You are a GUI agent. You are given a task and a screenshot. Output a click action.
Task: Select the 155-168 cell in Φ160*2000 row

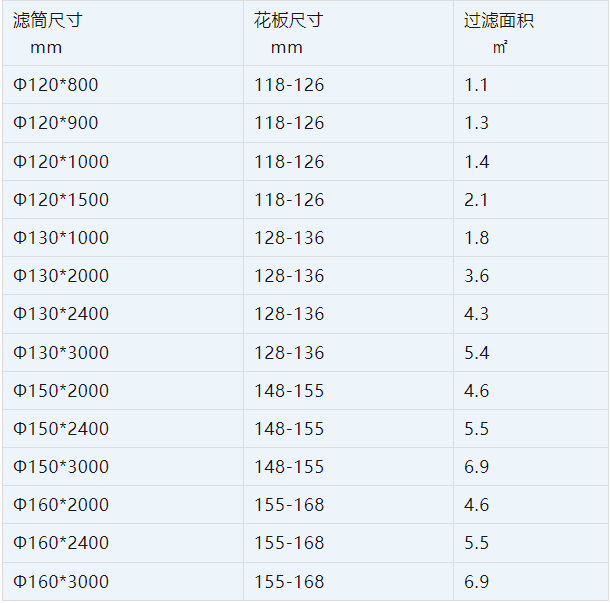(289, 505)
